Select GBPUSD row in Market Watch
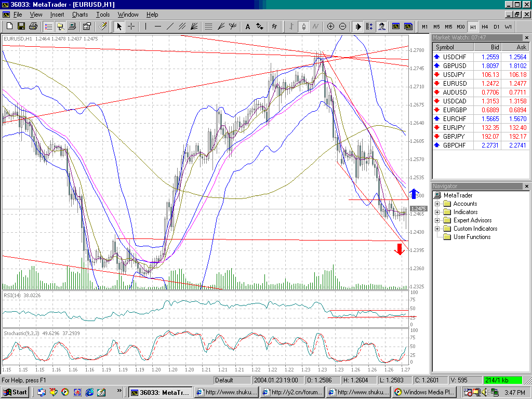 coord(481,66)
